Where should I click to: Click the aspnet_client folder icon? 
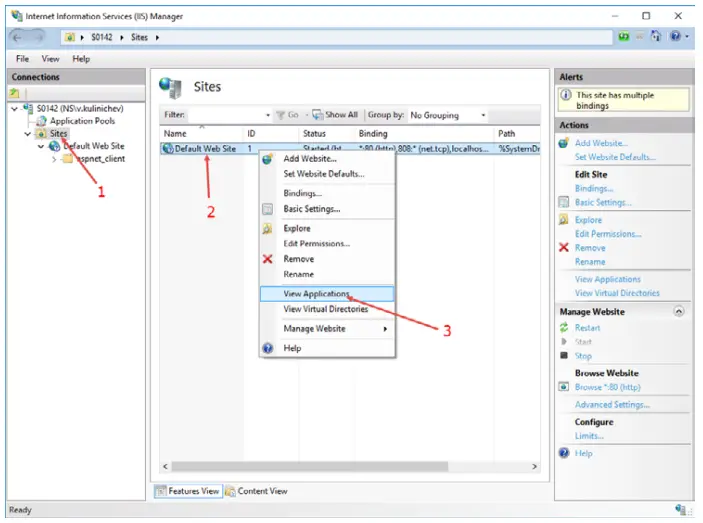tap(67, 159)
